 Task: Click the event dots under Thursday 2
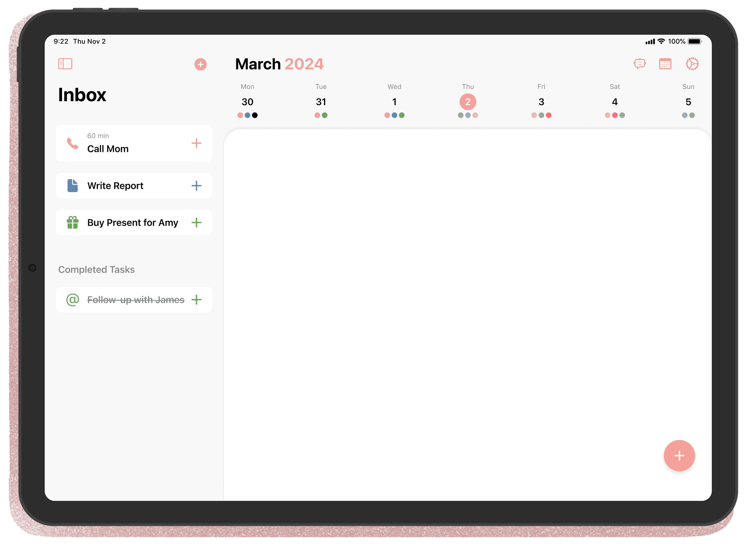467,115
